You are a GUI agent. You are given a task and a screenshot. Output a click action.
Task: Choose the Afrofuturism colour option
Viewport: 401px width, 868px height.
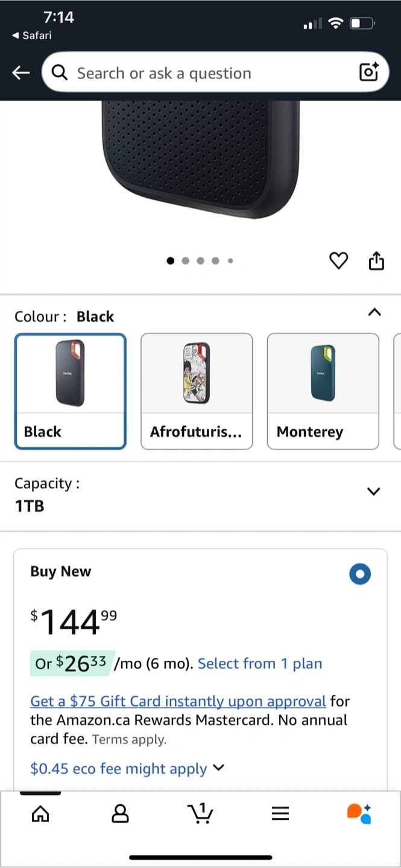point(197,391)
